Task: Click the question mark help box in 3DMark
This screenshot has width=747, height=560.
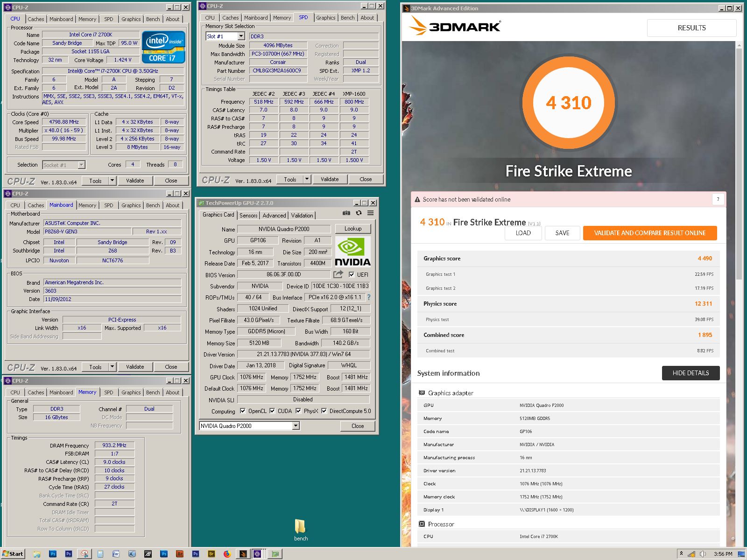Action: click(x=718, y=199)
